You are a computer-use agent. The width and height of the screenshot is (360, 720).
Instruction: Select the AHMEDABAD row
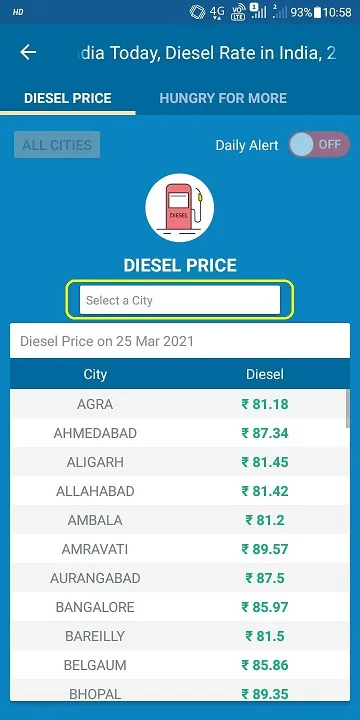(180, 433)
